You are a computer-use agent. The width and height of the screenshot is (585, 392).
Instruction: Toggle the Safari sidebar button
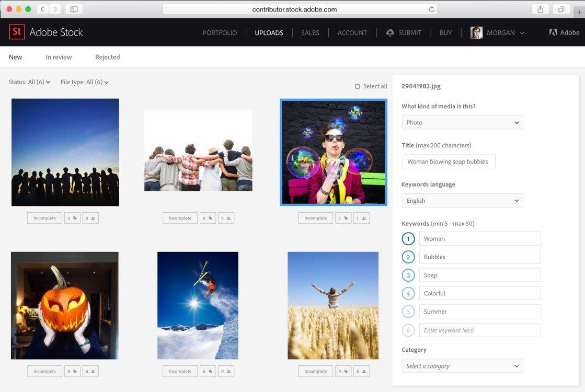pyautogui.click(x=74, y=9)
